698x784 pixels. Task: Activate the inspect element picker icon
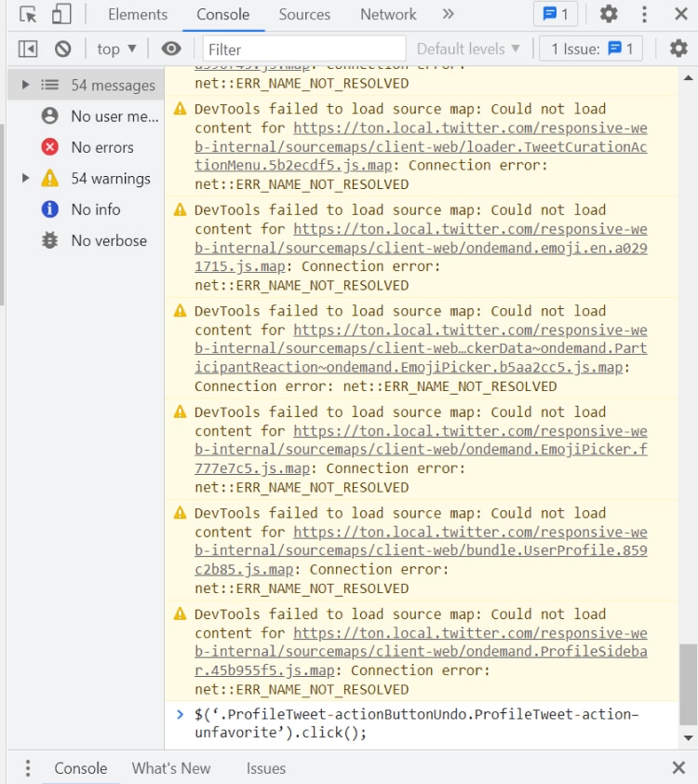pos(28,14)
